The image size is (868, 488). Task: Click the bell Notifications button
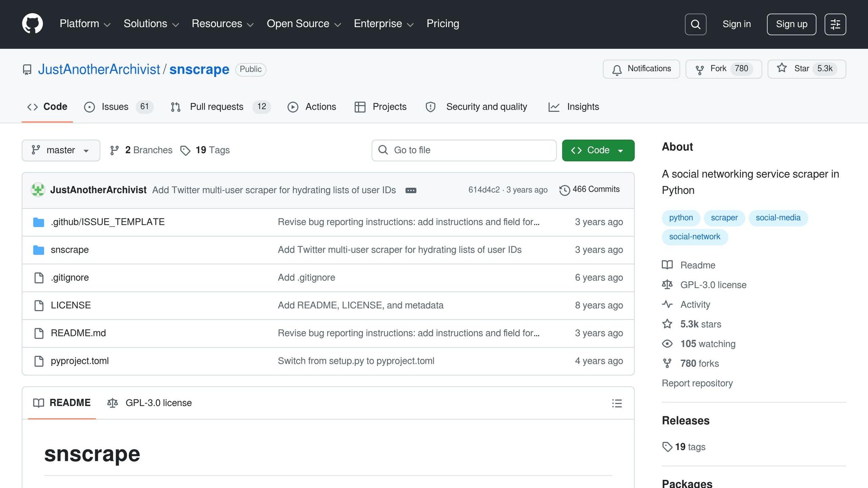click(641, 69)
